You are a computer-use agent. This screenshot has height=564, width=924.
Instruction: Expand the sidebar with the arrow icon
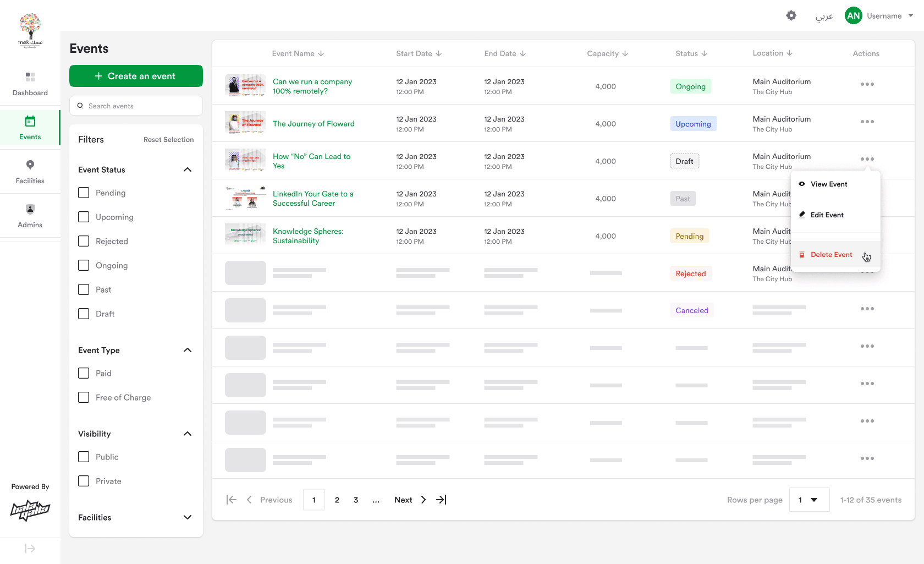pos(30,549)
